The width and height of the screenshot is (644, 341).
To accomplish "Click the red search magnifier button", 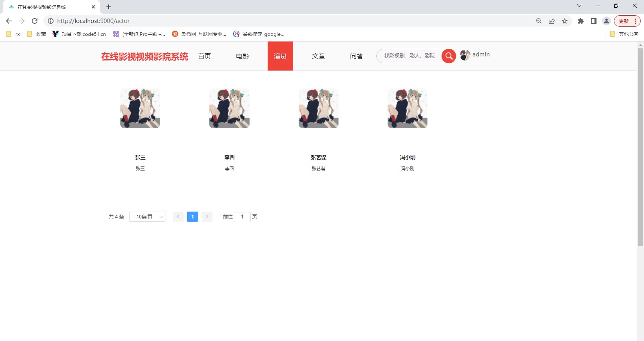I will pos(448,56).
